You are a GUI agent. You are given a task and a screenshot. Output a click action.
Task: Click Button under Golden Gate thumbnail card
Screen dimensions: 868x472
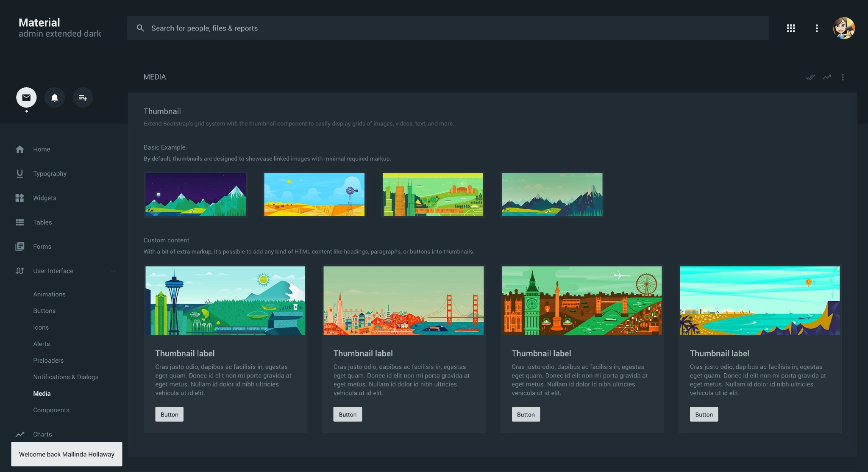(348, 414)
